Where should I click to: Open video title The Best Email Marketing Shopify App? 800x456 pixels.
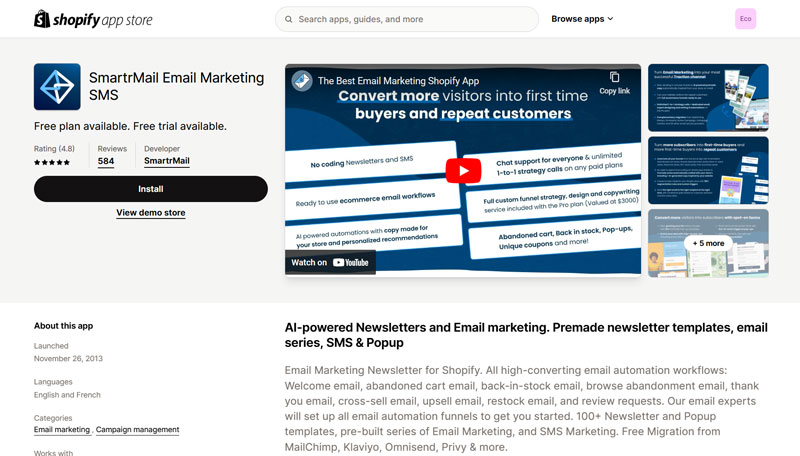398,81
